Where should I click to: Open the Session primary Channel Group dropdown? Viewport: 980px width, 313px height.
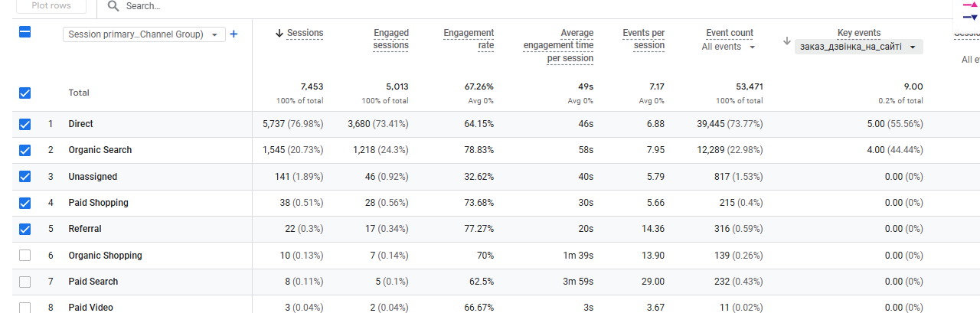[144, 34]
